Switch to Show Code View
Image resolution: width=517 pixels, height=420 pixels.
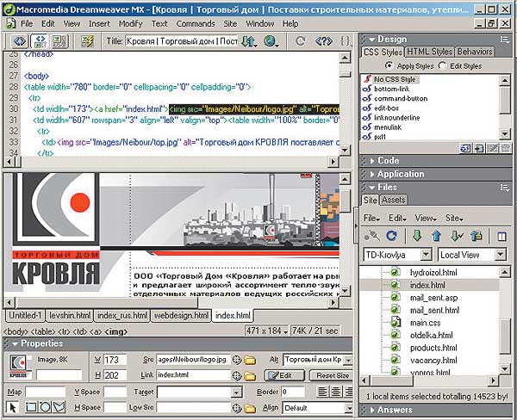click(x=20, y=41)
